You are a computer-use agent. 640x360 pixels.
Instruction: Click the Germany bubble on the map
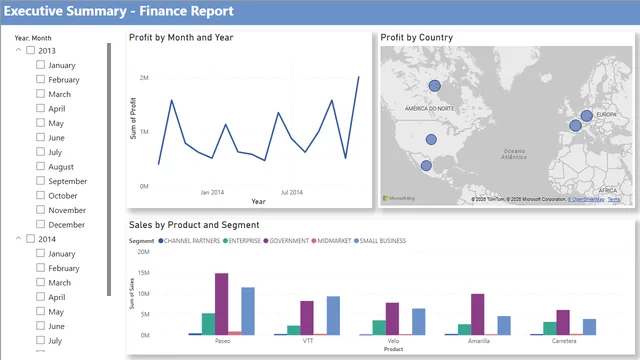click(587, 116)
